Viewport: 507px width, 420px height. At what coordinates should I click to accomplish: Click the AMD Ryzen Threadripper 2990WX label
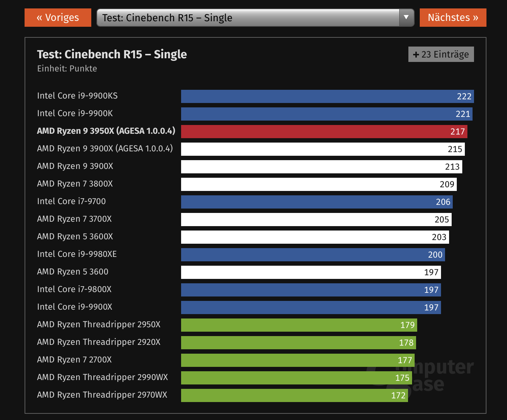pyautogui.click(x=102, y=377)
